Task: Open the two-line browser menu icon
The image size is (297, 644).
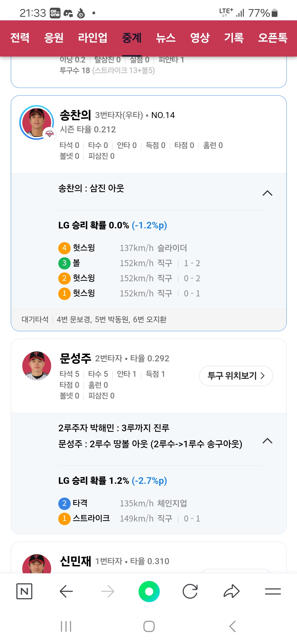Action: (x=273, y=591)
